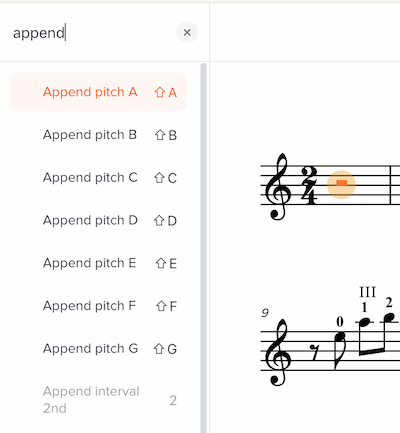Choose Append pitch C from list
Viewport: 400px width, 433px height.
click(99, 178)
